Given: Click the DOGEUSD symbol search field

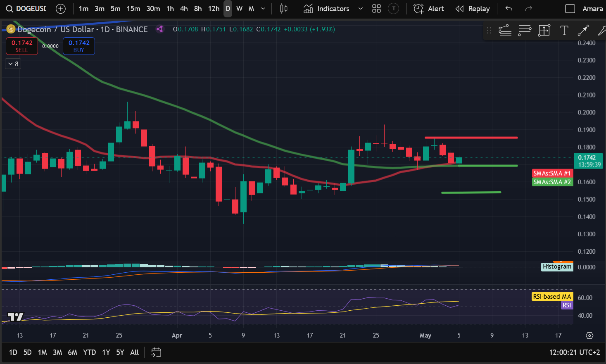Looking at the screenshot, I should click(27, 9).
